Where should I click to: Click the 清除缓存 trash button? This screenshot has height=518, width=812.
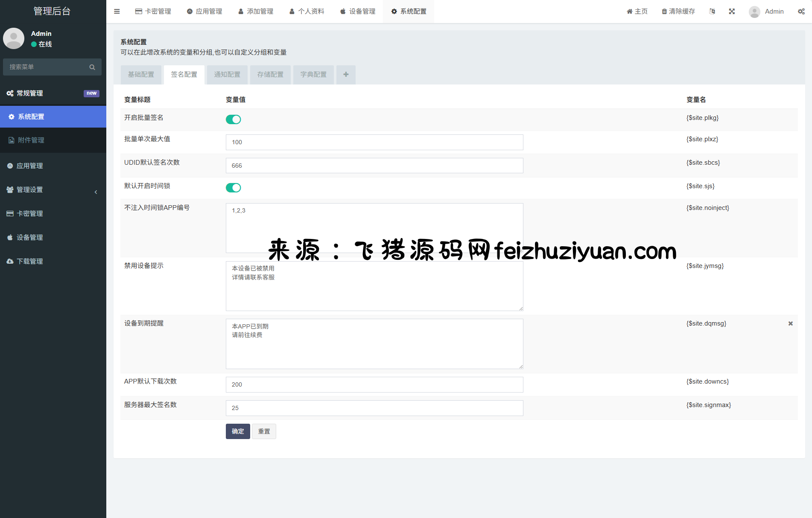[x=678, y=12]
